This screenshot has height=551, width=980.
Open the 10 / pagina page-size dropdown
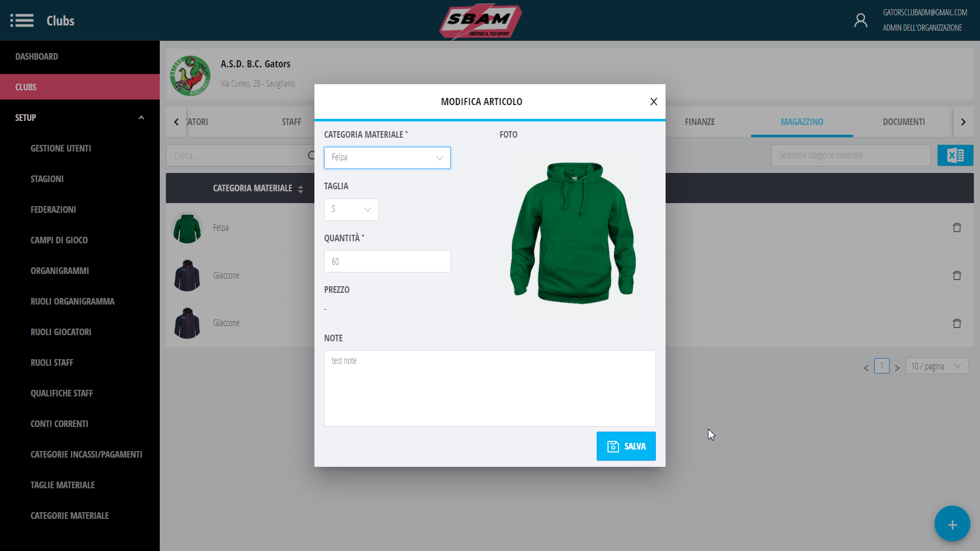(937, 366)
